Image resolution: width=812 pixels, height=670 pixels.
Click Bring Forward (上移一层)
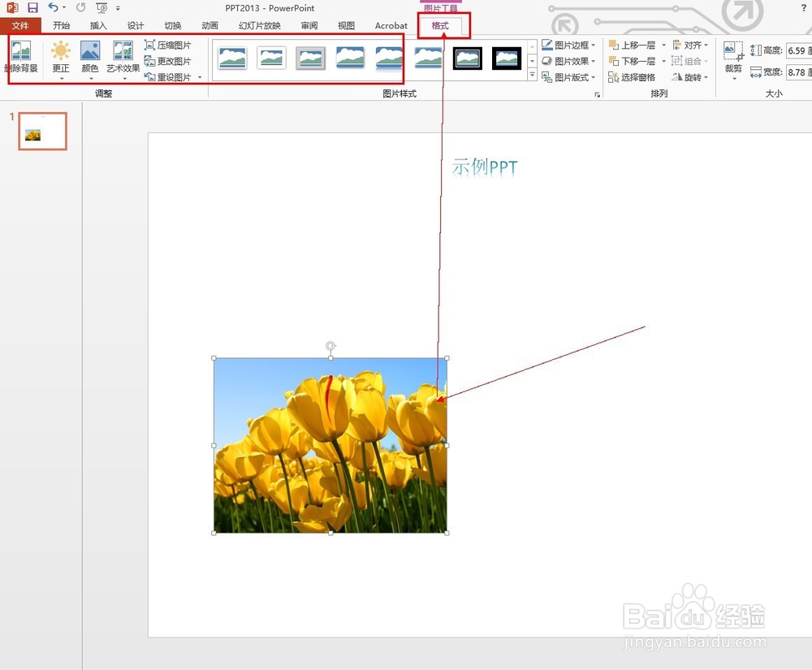(x=632, y=45)
